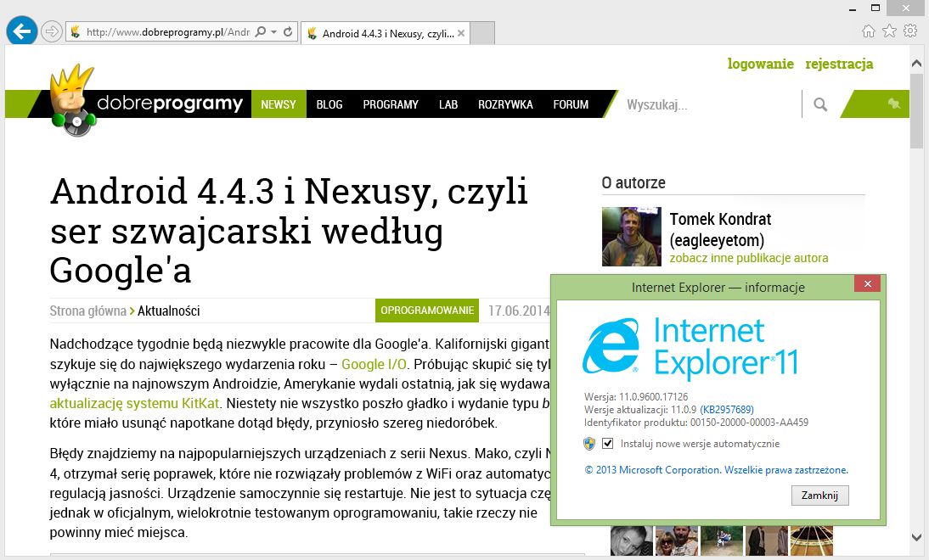Click the vertical scrollbar thumb
929x560 pixels.
916,110
